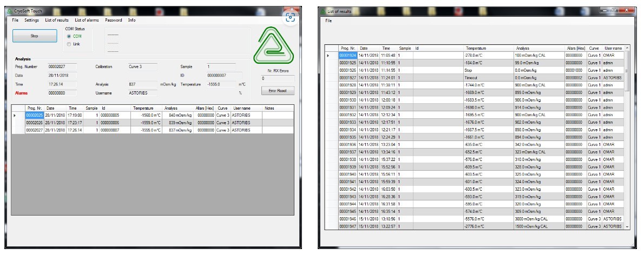Select the COM radio button
Viewport: 644px width, 255px height.
pyautogui.click(x=69, y=36)
